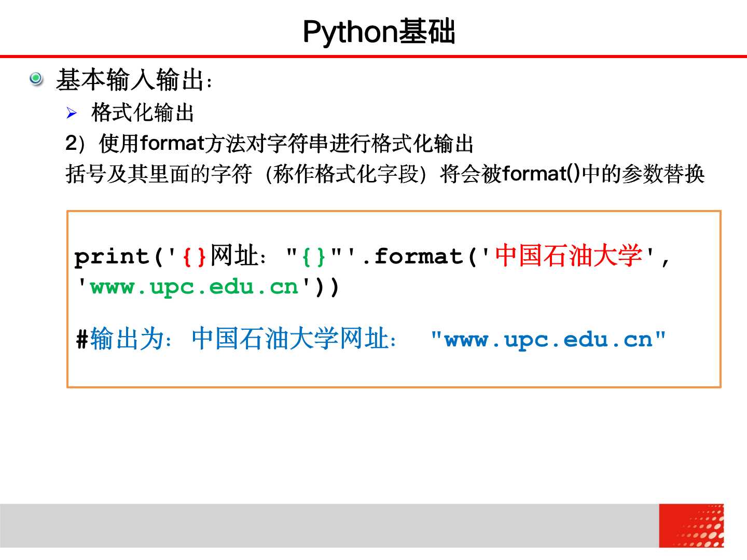747x560 pixels.
Task: Click the sentence beginning "括号及其里面的字符"
Action: click(385, 174)
